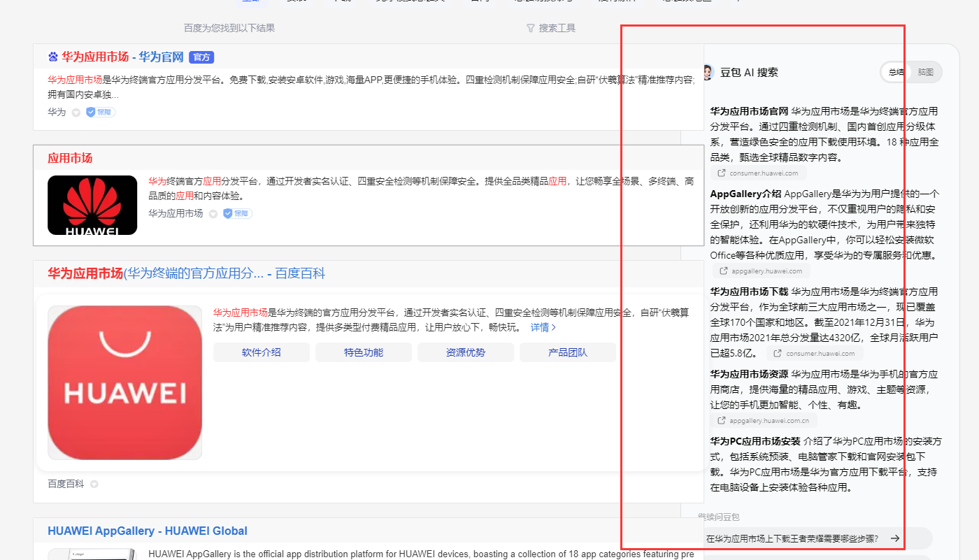Click the Baidu paw icon beside 华为官网
Viewport: 979px width, 560px height.
pos(53,57)
